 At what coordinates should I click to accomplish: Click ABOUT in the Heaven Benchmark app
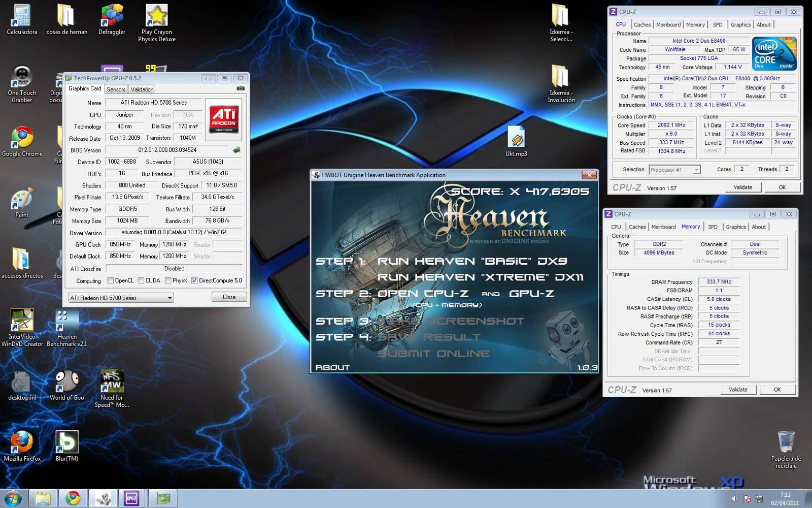[332, 367]
